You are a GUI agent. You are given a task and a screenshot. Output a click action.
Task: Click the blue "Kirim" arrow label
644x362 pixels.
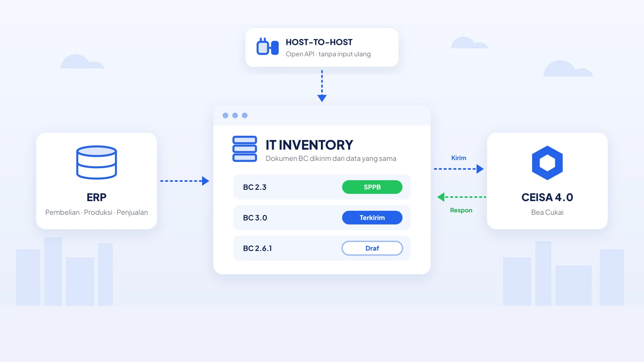coord(459,158)
